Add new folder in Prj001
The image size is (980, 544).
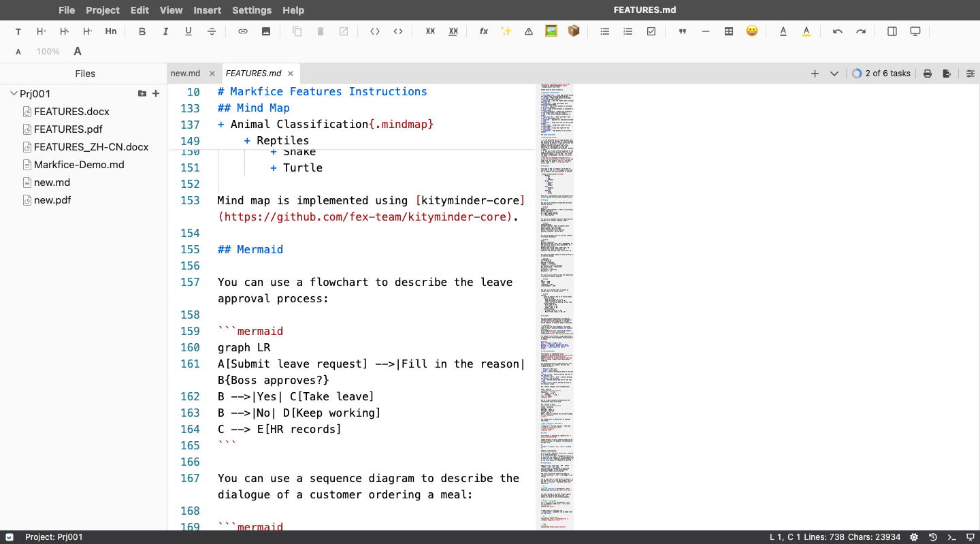142,93
